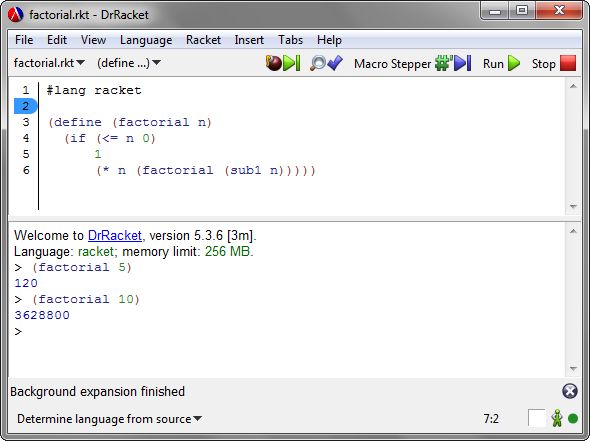Click the Debug icon with the bug
590x441 pixels.
(283, 63)
